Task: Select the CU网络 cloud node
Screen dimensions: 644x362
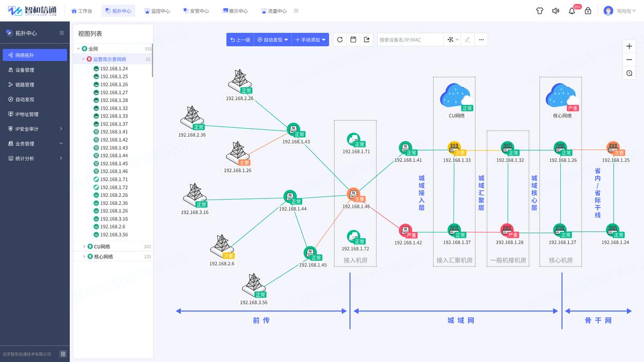Action: click(x=456, y=97)
